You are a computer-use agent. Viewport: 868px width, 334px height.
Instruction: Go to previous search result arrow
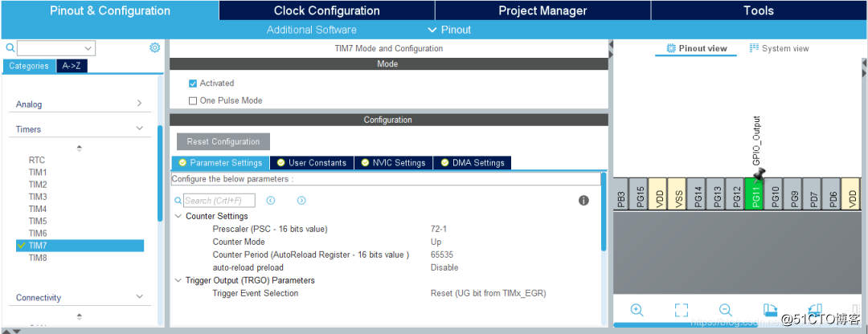tap(271, 201)
